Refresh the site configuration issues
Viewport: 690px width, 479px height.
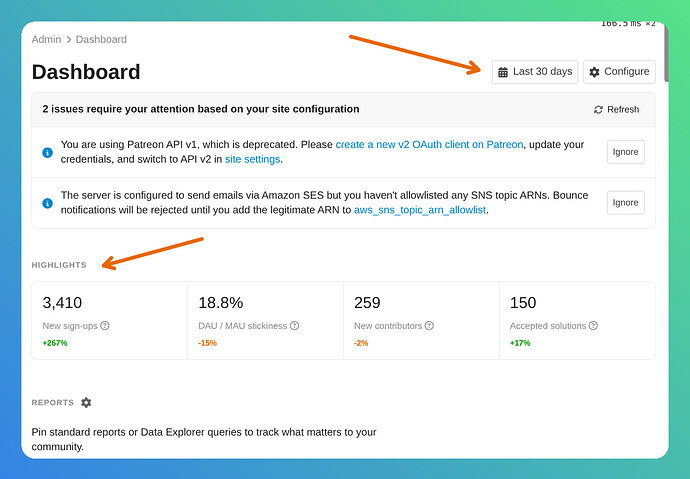617,110
